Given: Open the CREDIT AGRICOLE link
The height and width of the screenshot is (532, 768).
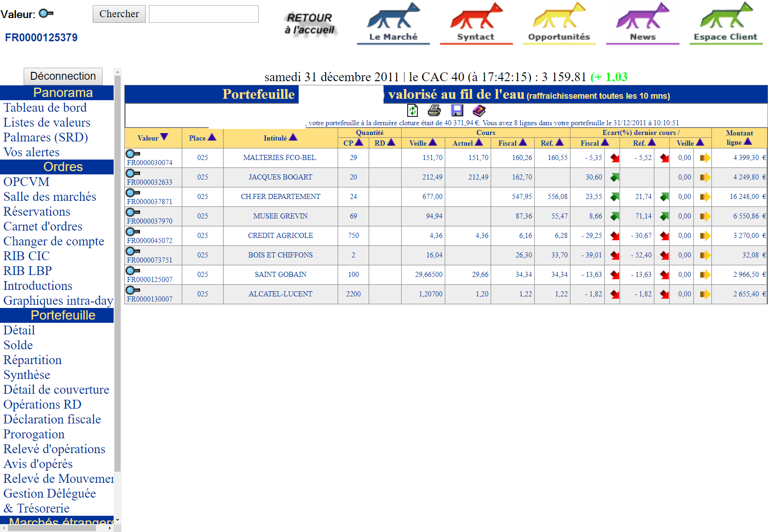Looking at the screenshot, I should click(x=281, y=236).
